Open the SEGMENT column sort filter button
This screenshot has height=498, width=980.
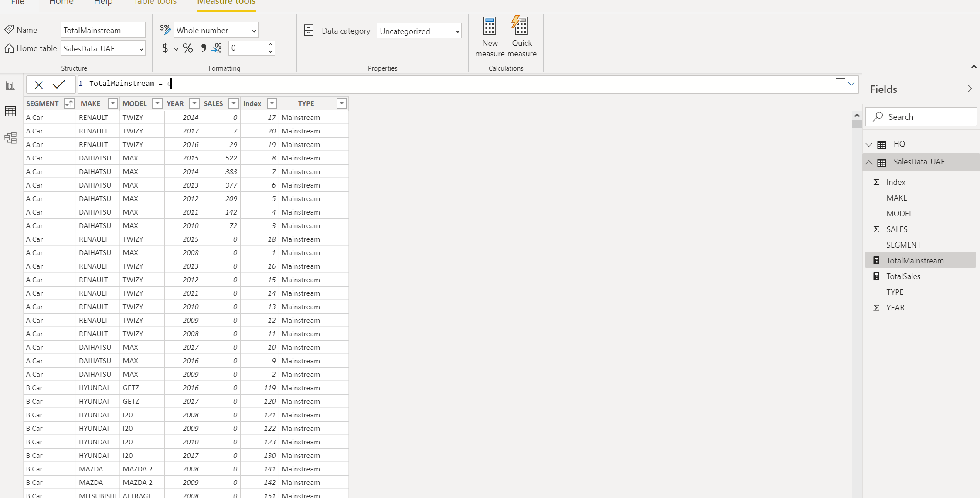tap(69, 103)
